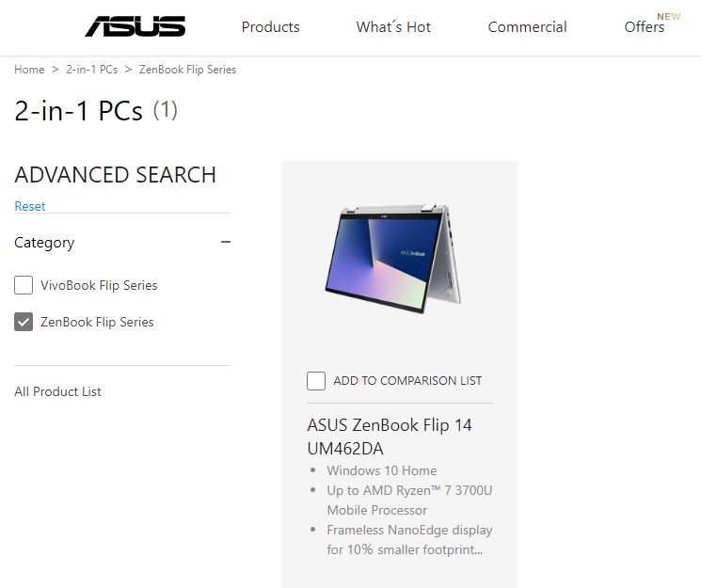This screenshot has width=701, height=588.
Task: Click the ASUS logo
Action: [135, 26]
